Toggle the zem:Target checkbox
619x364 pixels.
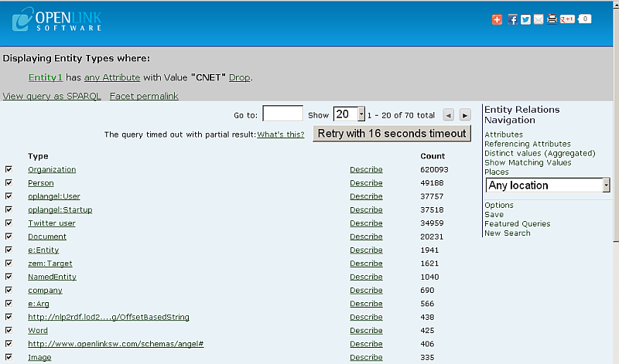[x=9, y=263]
